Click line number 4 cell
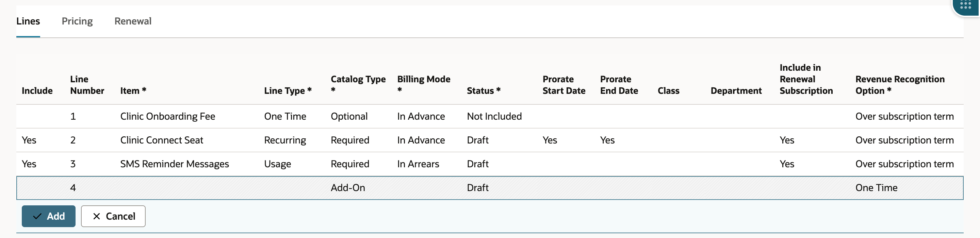The height and width of the screenshot is (238, 980). click(x=73, y=188)
